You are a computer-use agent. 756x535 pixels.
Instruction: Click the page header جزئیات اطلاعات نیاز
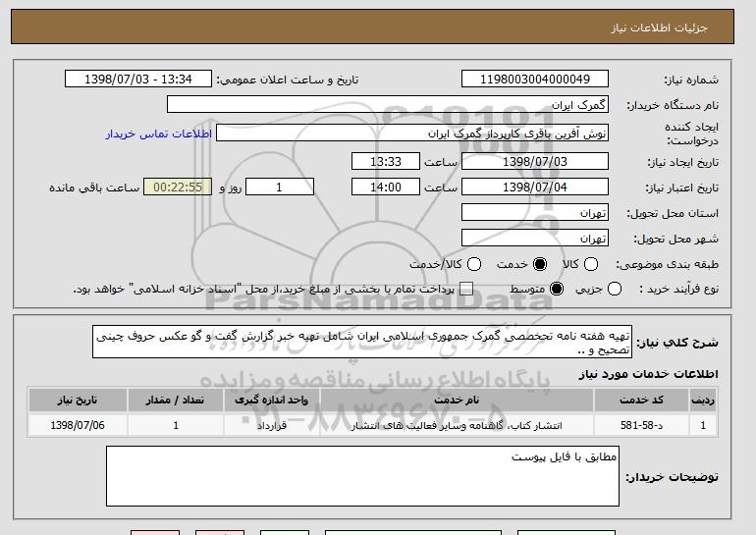tap(659, 27)
